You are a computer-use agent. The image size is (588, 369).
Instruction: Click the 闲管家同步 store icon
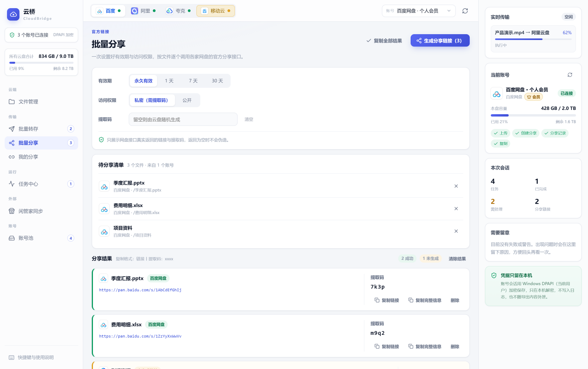[12, 211]
